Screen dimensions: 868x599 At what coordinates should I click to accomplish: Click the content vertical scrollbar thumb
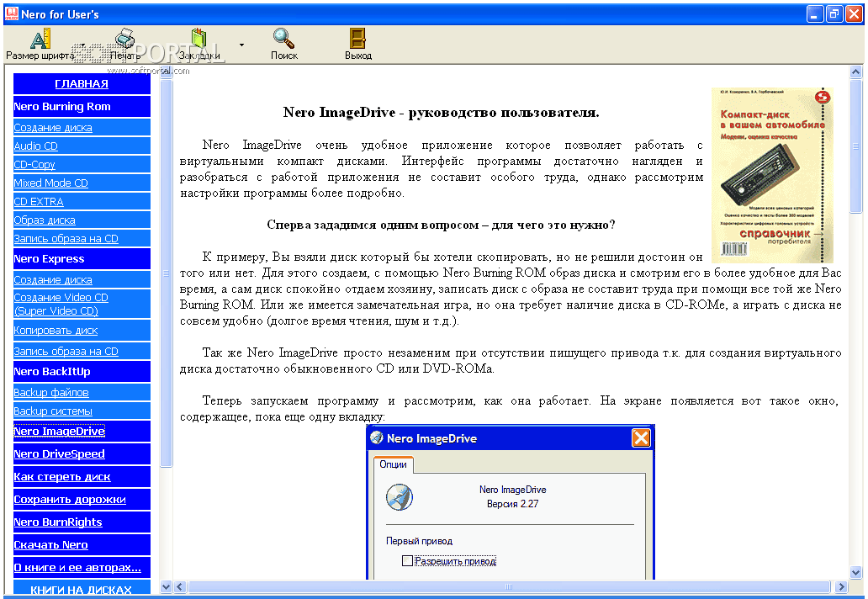[856, 146]
